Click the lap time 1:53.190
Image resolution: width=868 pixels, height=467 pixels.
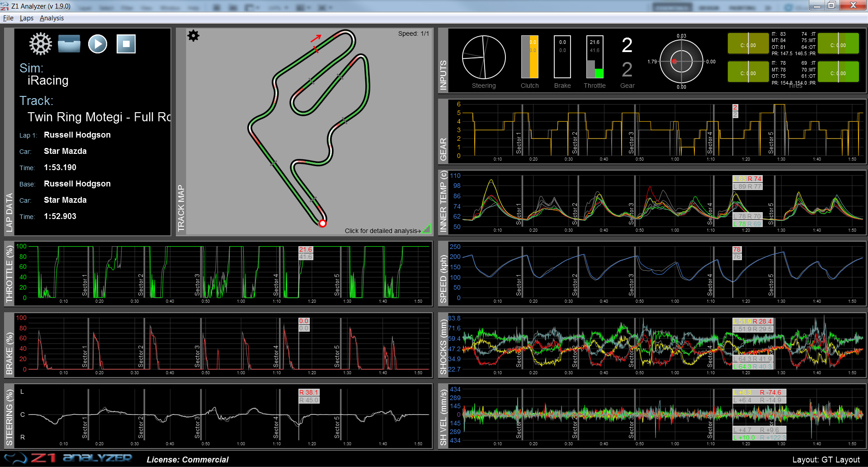coord(60,167)
